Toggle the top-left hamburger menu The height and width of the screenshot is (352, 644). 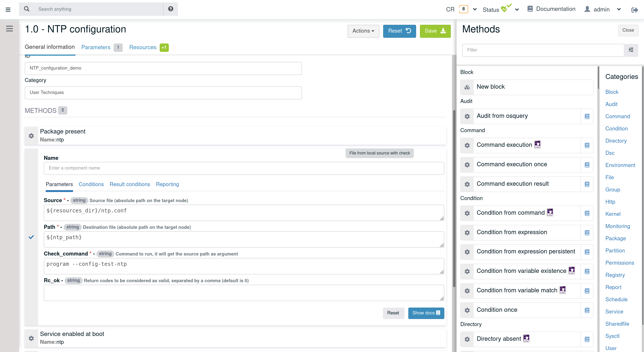(8, 10)
